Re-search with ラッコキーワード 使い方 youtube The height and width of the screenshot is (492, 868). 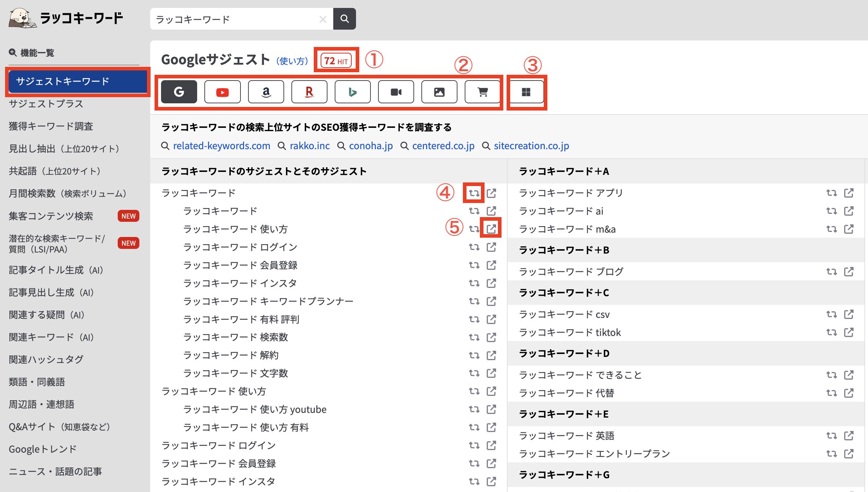coord(474,409)
